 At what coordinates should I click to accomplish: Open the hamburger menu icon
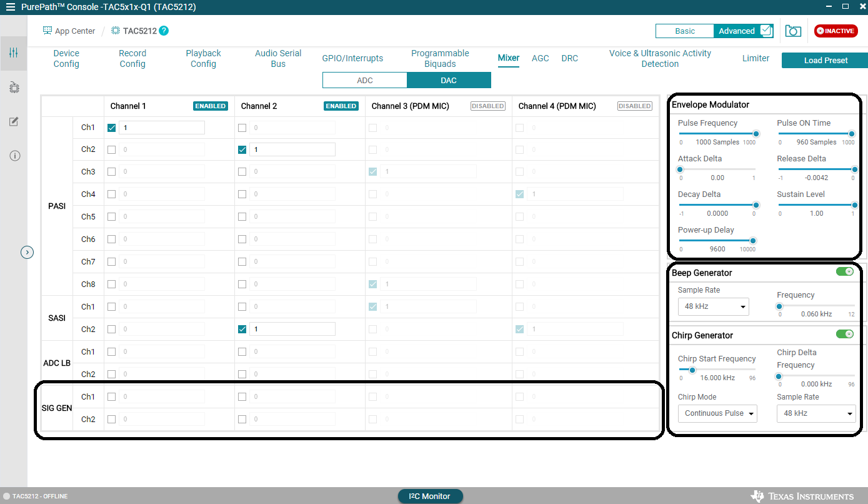coord(11,7)
